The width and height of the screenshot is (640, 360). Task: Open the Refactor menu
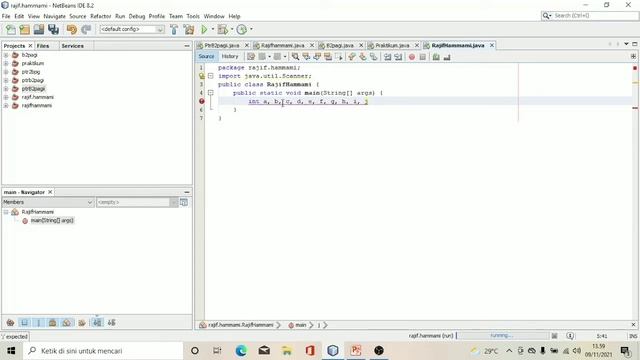(100, 16)
